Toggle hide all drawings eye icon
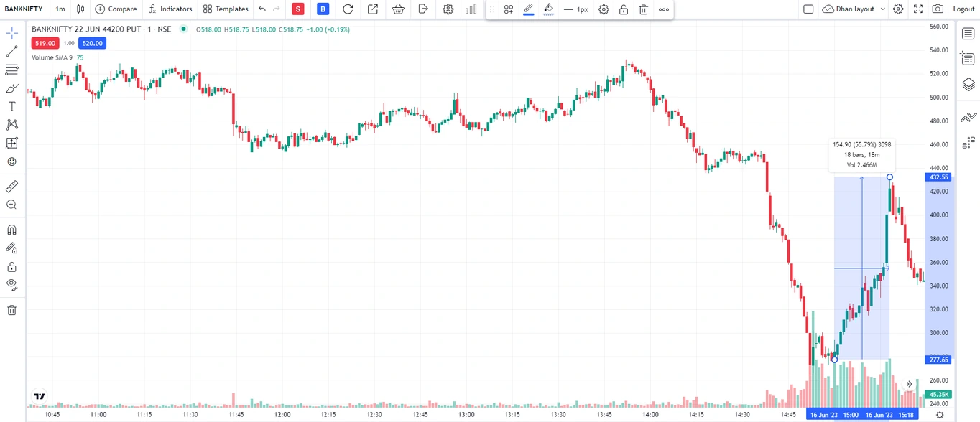This screenshot has width=980, height=422. 11,285
